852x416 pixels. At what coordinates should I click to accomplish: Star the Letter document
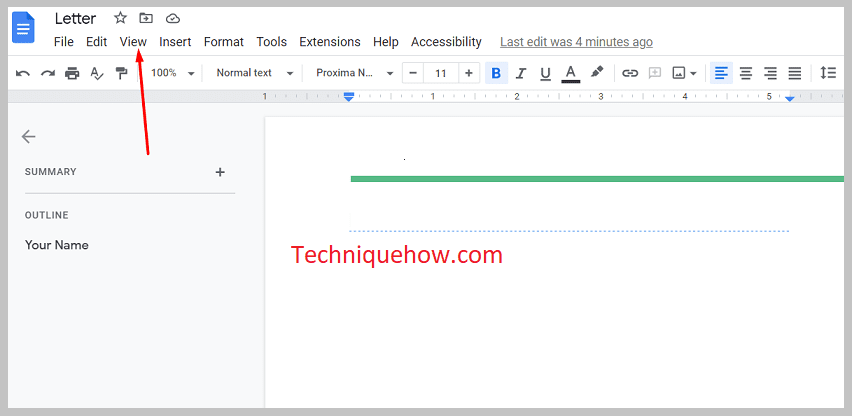[120, 18]
